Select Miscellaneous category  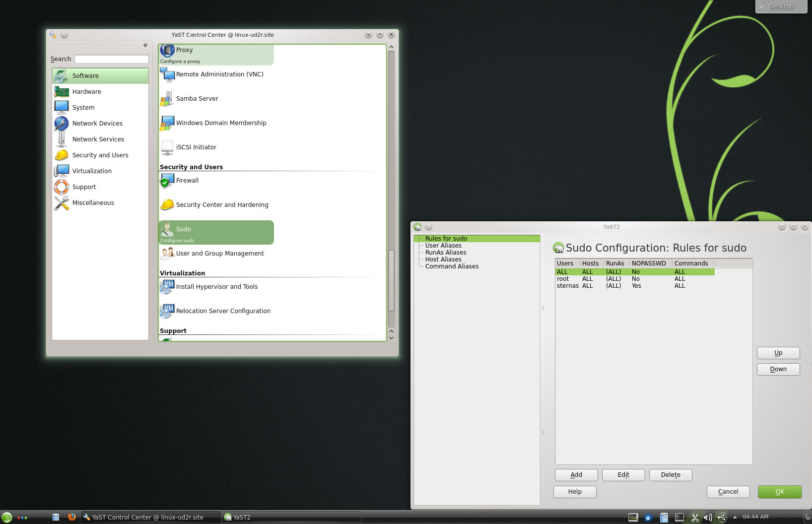[x=100, y=203]
